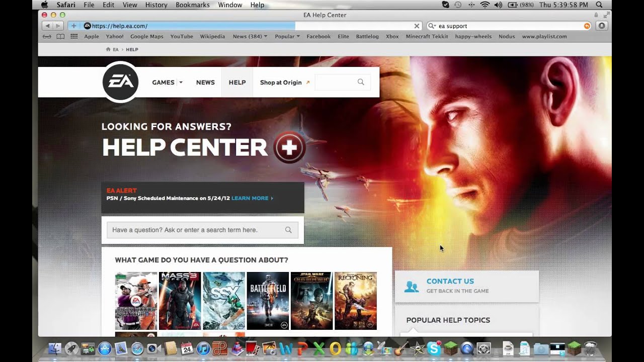The width and height of the screenshot is (644, 362).
Task: Click NEWS in the EA navigation bar
Action: [205, 82]
